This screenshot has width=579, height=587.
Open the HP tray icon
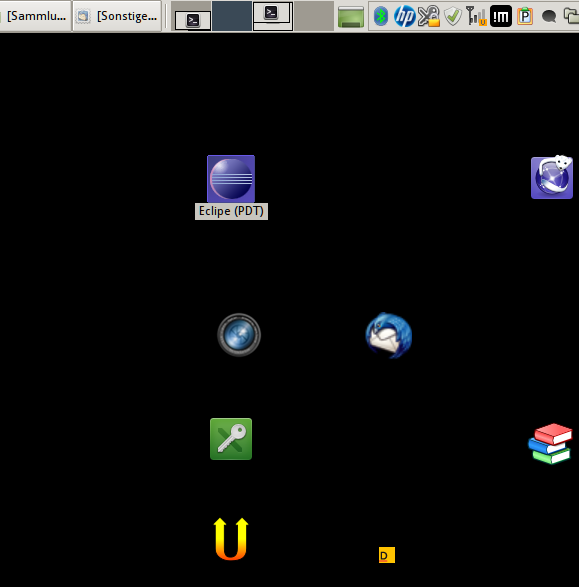tap(404, 16)
